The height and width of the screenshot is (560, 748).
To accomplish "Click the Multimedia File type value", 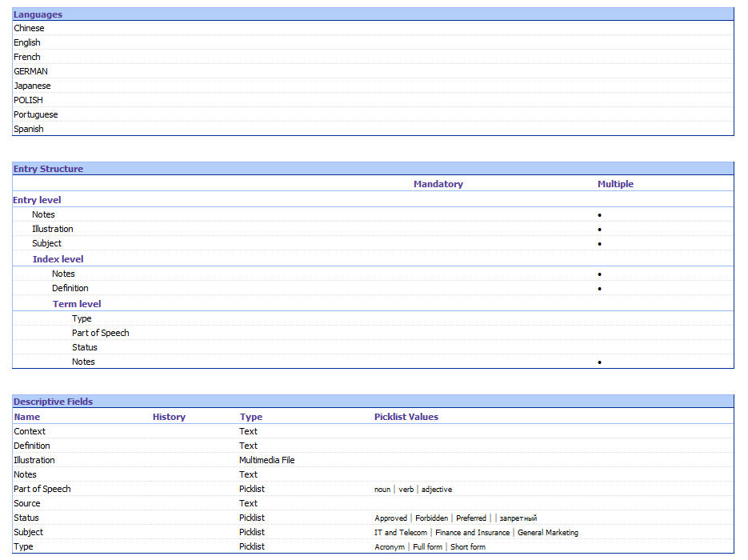I will point(266,460).
